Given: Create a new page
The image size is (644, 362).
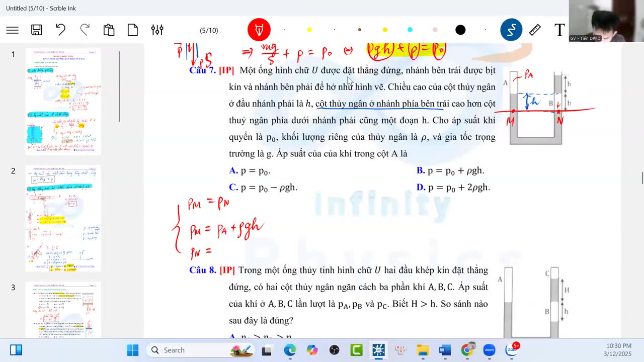Looking at the screenshot, I should point(133,30).
